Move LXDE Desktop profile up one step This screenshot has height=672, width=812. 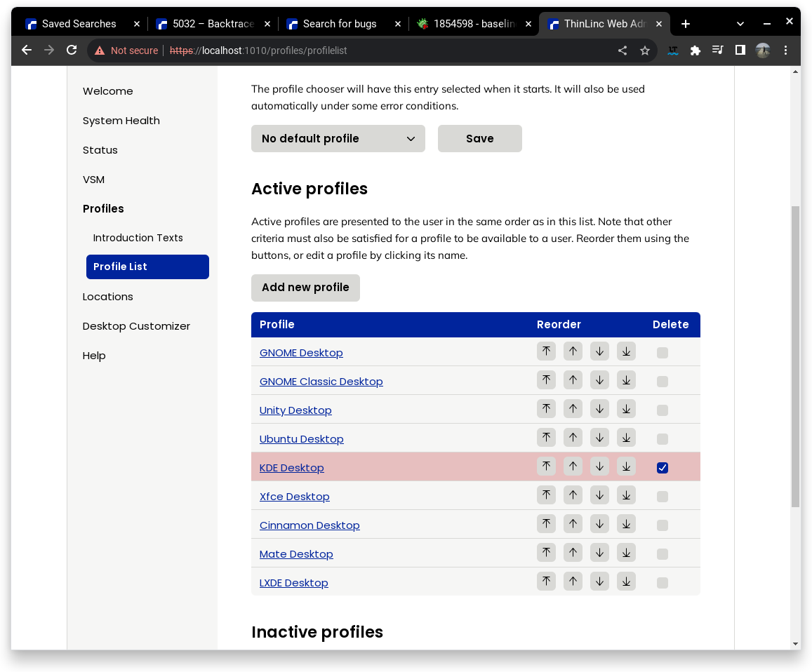[573, 582]
